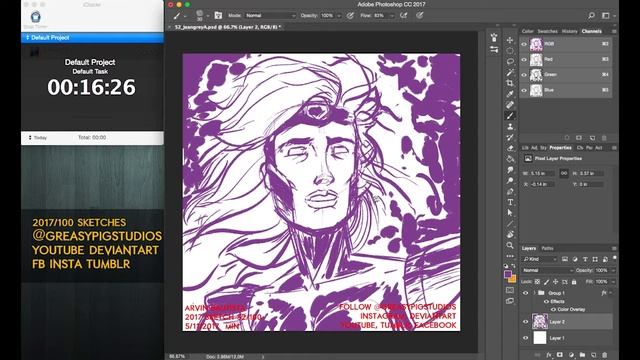640x360 pixels.
Task: Select the Properties panel tab
Action: (x=560, y=148)
